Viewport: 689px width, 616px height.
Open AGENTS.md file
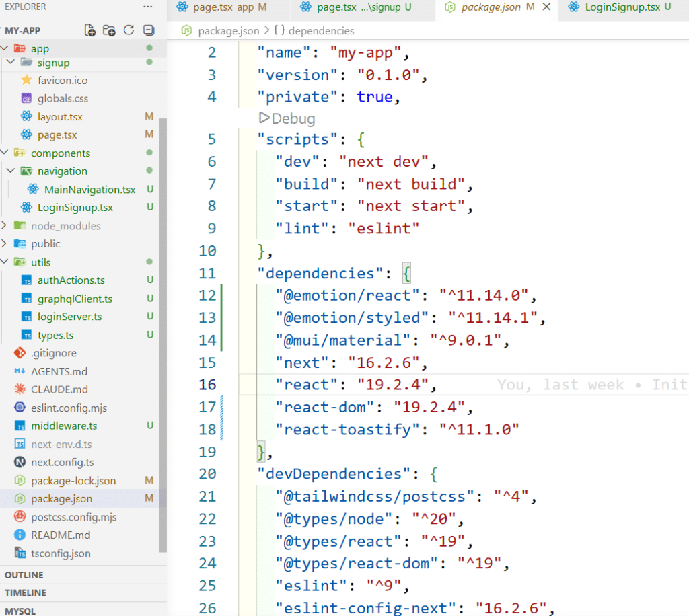pyautogui.click(x=59, y=371)
